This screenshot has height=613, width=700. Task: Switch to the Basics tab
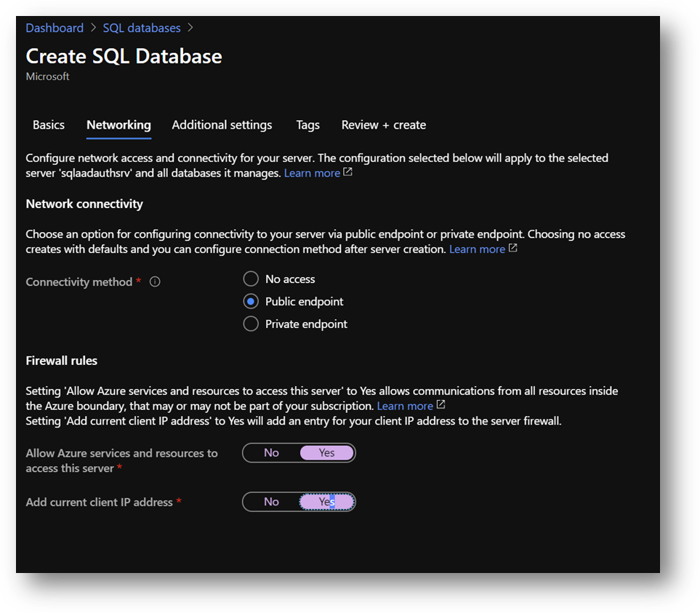pos(49,125)
